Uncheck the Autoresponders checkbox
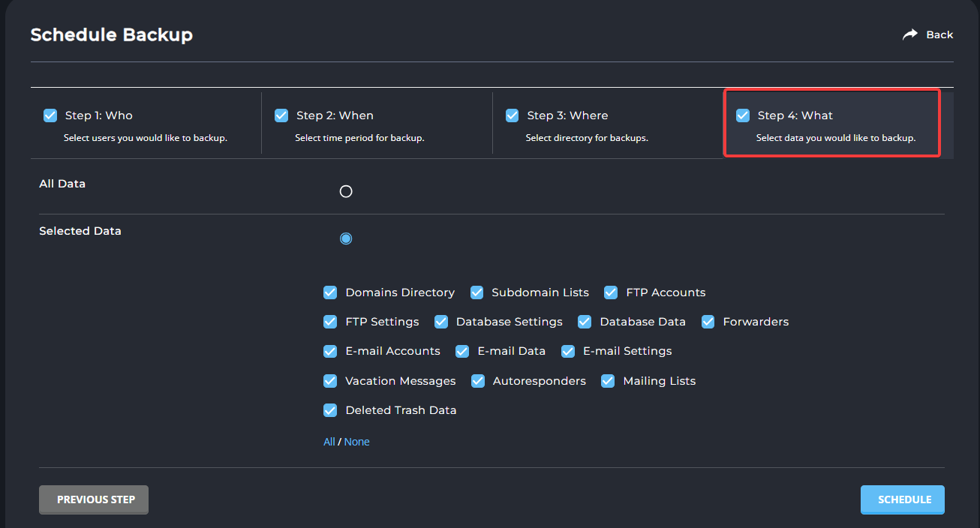Viewport: 980px width, 528px height. (x=477, y=381)
